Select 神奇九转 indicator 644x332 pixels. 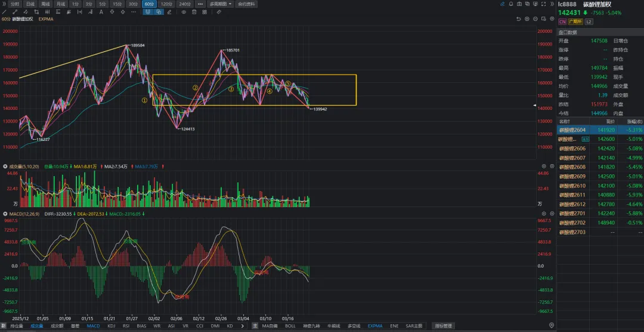pyautogui.click(x=312, y=326)
